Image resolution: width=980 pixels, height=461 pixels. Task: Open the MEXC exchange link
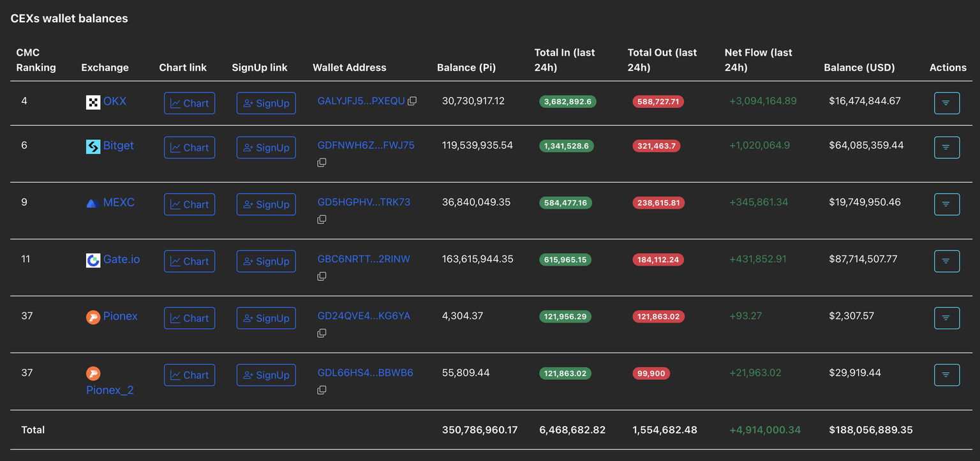pos(119,202)
